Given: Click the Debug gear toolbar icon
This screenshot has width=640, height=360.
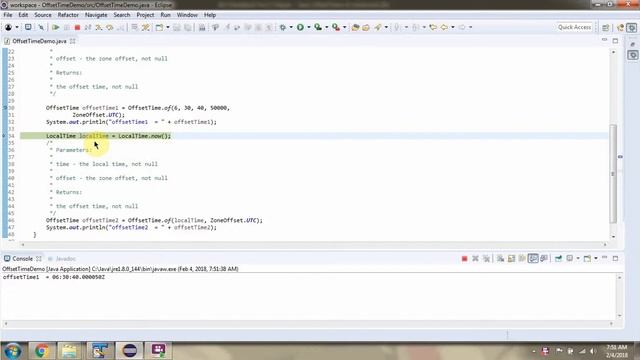Looking at the screenshot, I should (282, 27).
